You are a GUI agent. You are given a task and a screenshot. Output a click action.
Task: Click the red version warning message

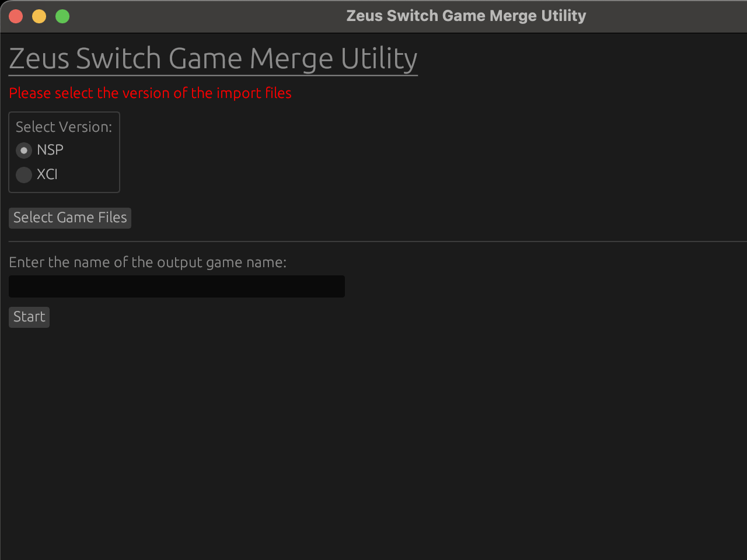click(150, 93)
